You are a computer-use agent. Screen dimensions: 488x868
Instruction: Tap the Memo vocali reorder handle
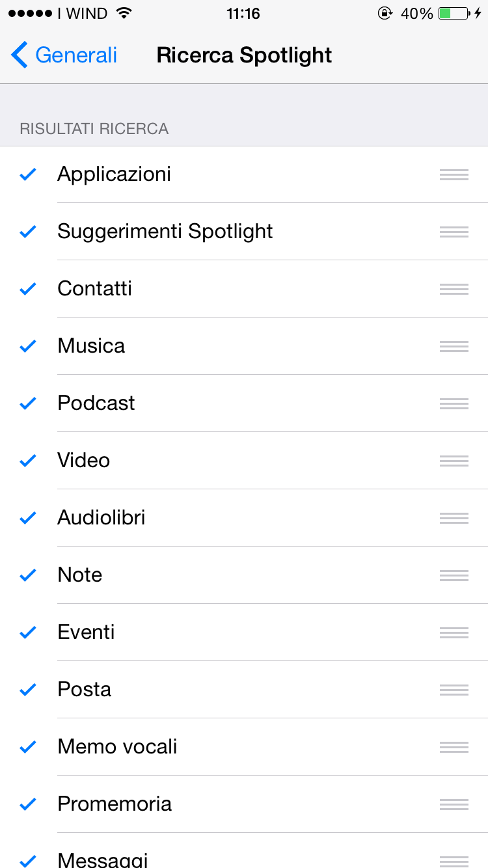tap(454, 747)
